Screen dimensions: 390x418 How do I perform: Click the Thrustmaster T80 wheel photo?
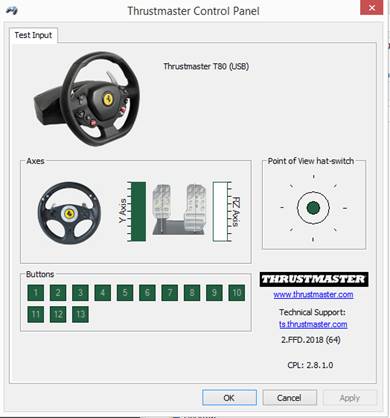pos(87,99)
